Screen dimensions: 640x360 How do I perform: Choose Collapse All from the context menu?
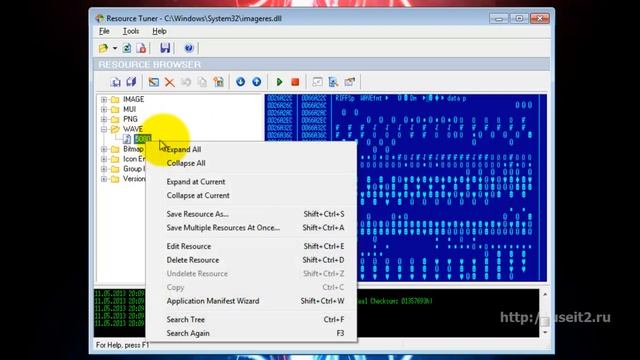coord(251,163)
